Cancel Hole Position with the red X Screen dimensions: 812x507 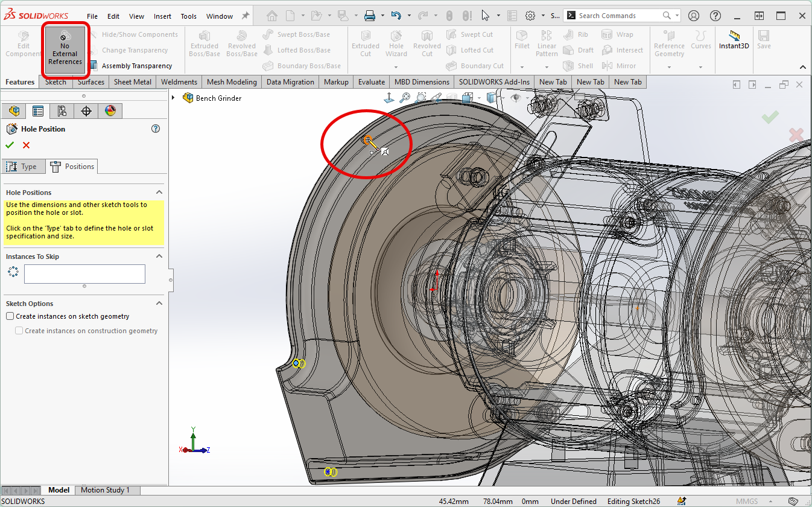coord(26,145)
